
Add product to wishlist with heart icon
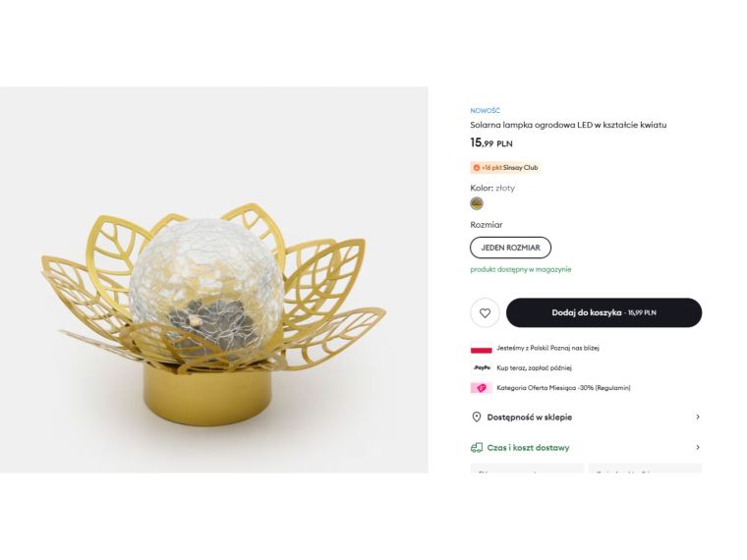[x=485, y=312]
